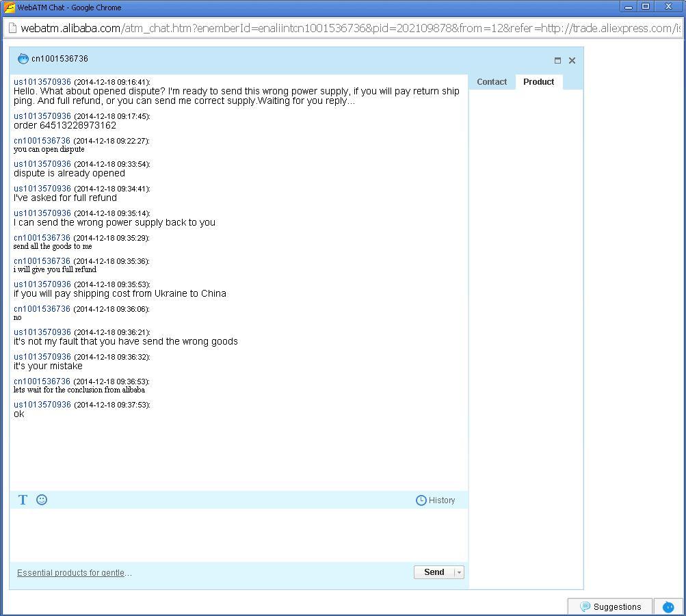Click the timestamp (2014-12-18 09:37:53)
Viewport: 686px width, 616px height.
pos(112,405)
